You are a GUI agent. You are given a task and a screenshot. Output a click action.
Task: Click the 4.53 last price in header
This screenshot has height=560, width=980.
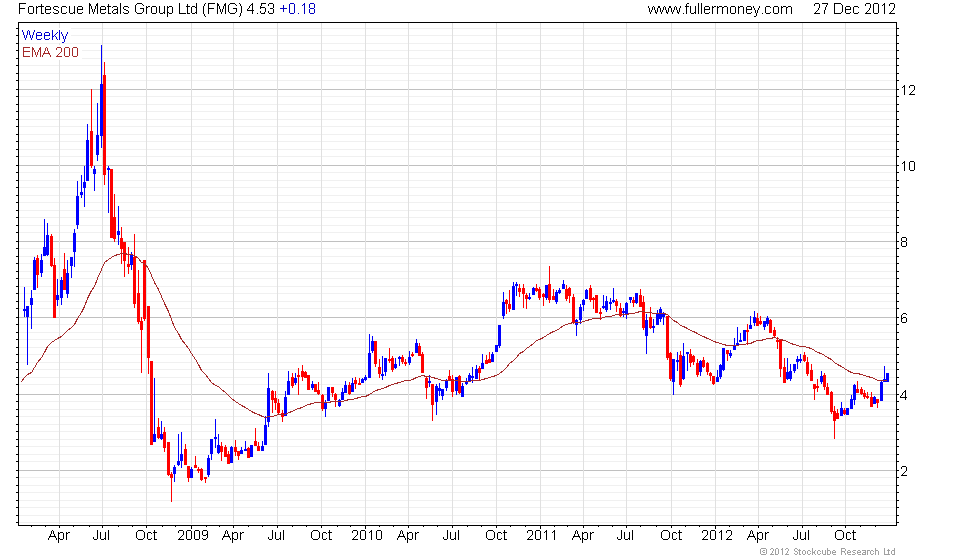pos(259,9)
